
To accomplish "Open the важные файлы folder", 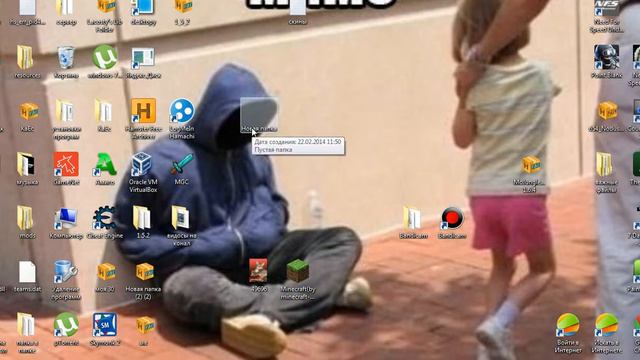I will click(x=606, y=171).
